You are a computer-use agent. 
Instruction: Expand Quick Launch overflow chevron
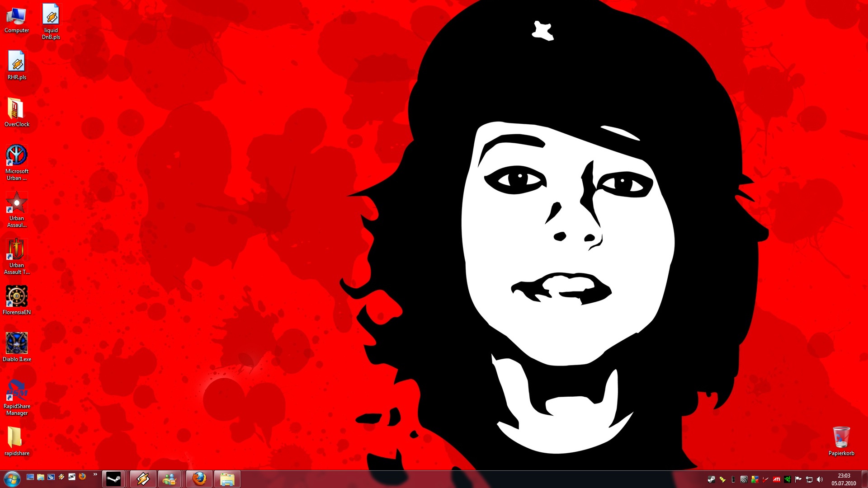pyautogui.click(x=95, y=474)
